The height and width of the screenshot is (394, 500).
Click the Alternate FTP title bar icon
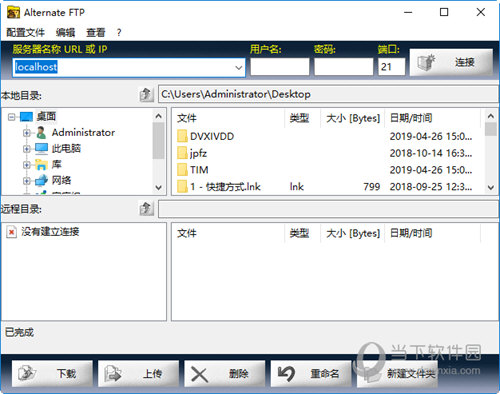click(13, 12)
